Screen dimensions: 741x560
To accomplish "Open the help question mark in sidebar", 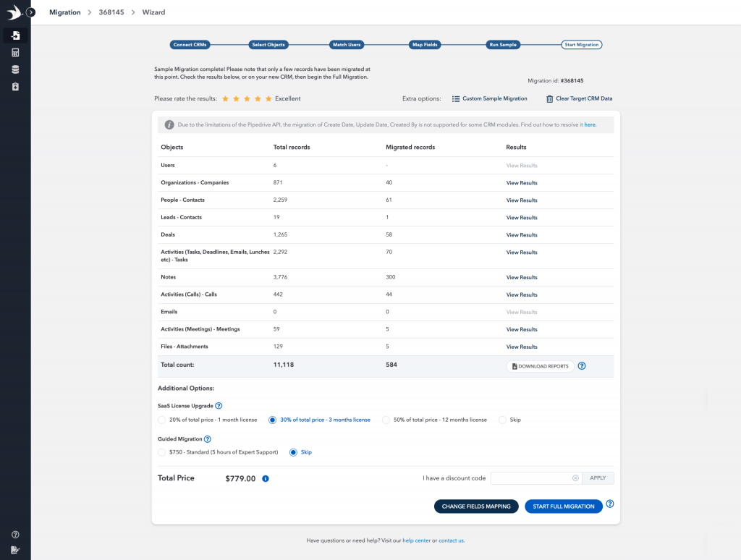I will coord(15,535).
